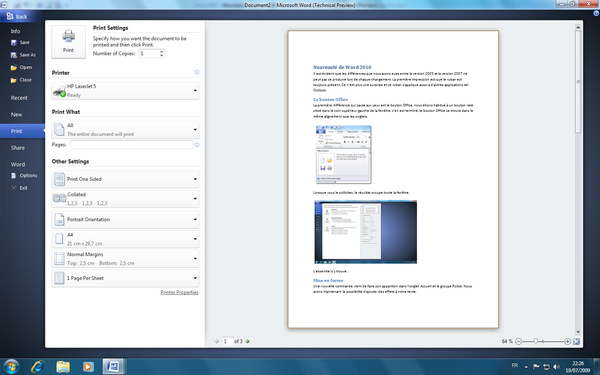Open the 1 Page Per Sheet dropdown
The width and height of the screenshot is (600, 375).
(x=125, y=278)
